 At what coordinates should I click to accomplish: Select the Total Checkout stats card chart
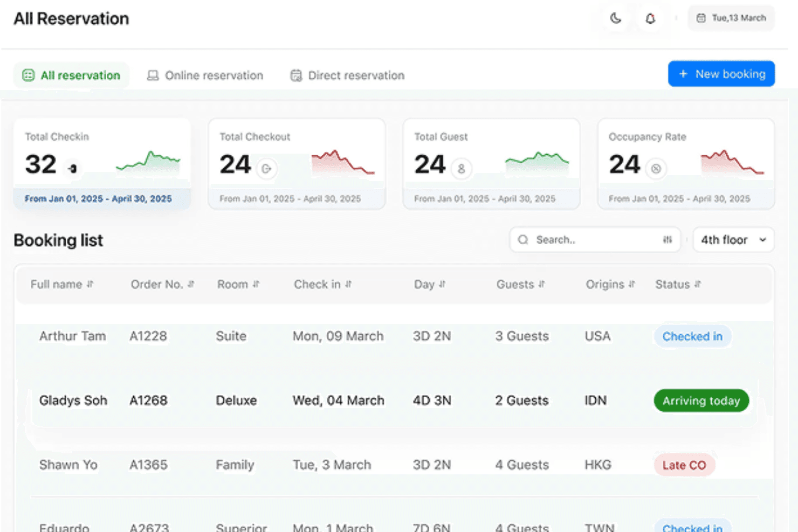coord(343,162)
